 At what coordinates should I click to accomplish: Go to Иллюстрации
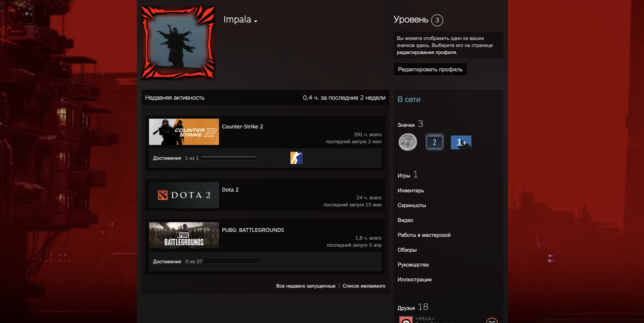(x=415, y=279)
